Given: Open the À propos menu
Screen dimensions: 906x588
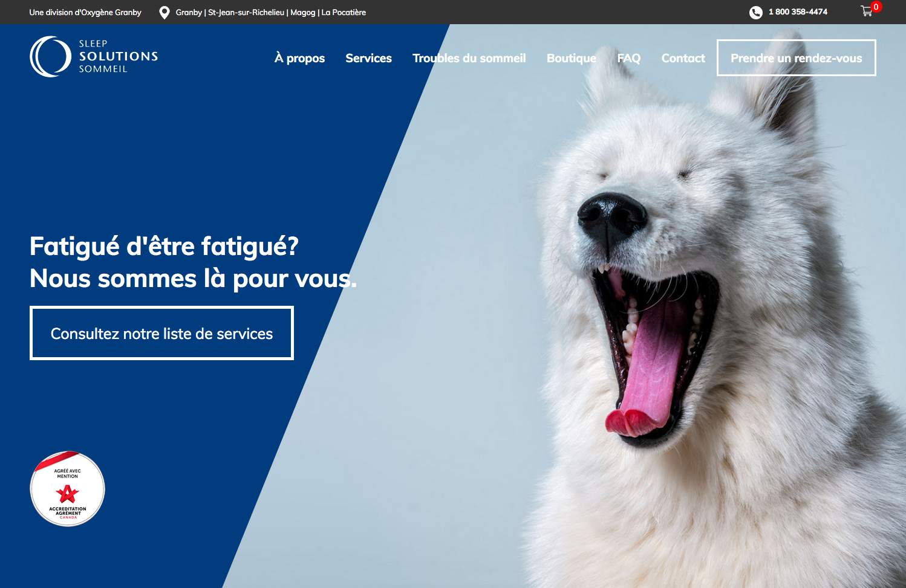Looking at the screenshot, I should [299, 58].
